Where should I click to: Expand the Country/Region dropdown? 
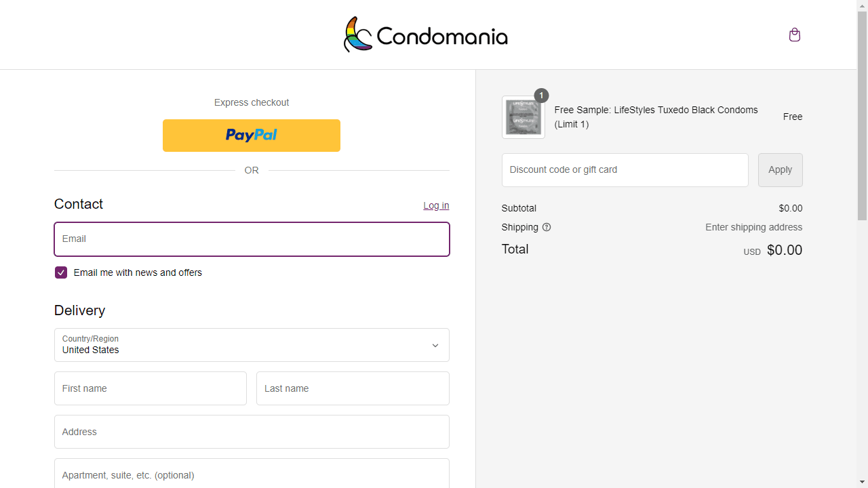(252, 345)
